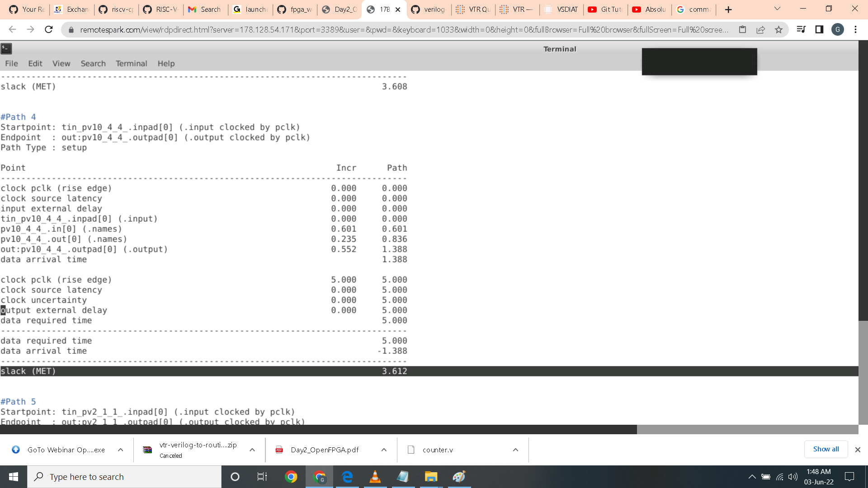Bookmark this page with the star icon

[x=778, y=30]
